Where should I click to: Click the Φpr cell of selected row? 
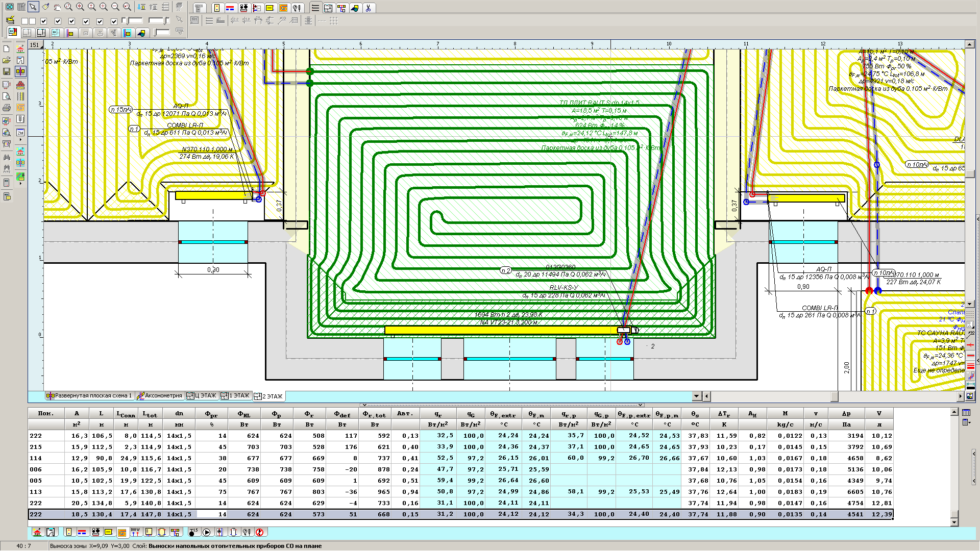(x=212, y=514)
